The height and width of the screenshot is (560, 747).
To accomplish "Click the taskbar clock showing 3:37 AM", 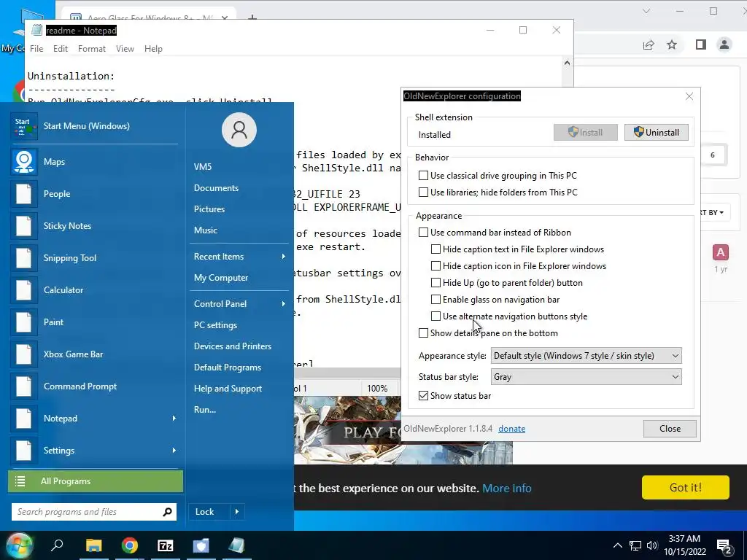I will click(684, 545).
